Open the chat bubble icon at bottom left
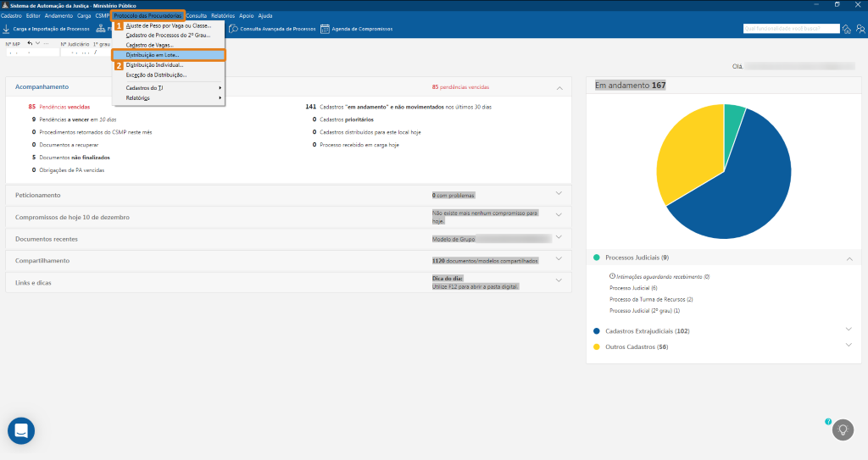This screenshot has width=868, height=460. coord(21,430)
